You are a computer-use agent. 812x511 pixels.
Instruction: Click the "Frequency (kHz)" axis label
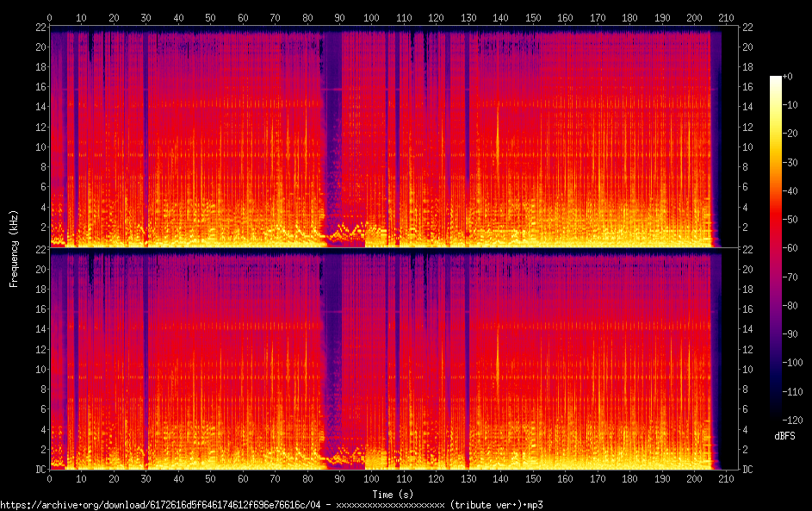14,248
